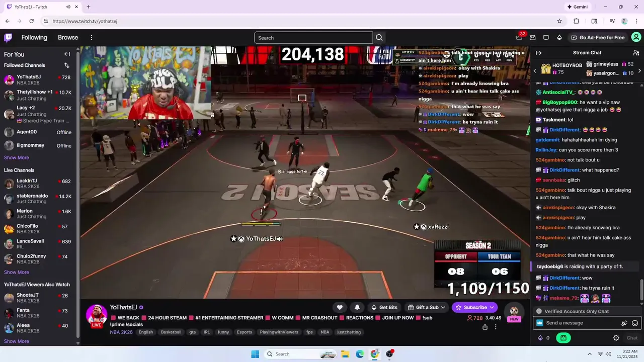Open bits balance showing 0
Viewport: 644px width, 362px height.
tap(544, 338)
